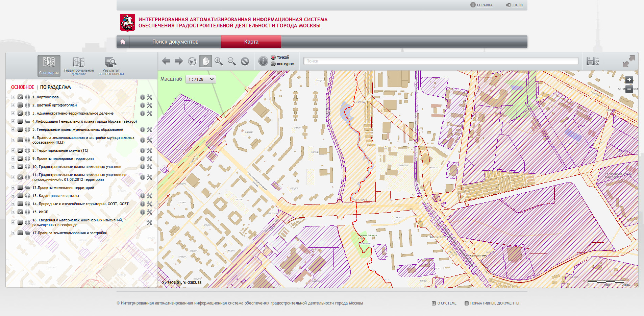
Task: Open settings for Картооснова layer
Action: [149, 97]
